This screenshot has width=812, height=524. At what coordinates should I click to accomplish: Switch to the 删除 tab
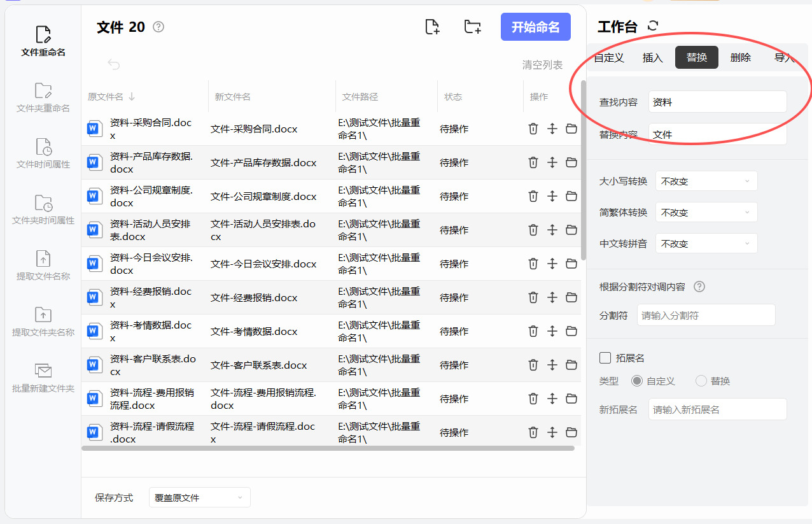coord(741,57)
